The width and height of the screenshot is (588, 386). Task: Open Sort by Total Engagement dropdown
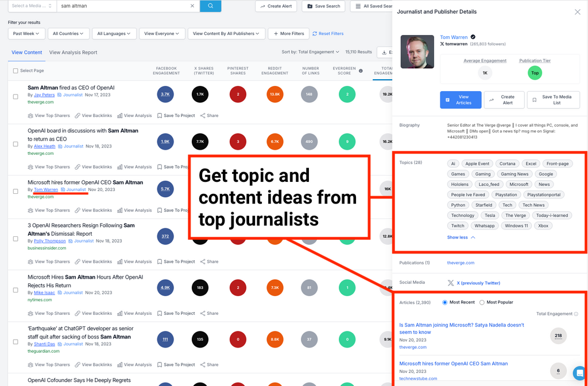click(310, 52)
